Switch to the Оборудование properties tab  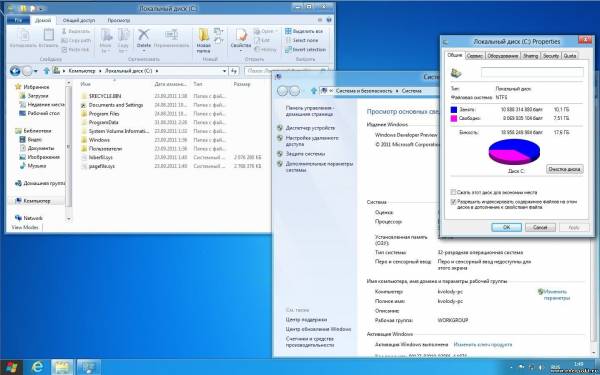[x=503, y=56]
